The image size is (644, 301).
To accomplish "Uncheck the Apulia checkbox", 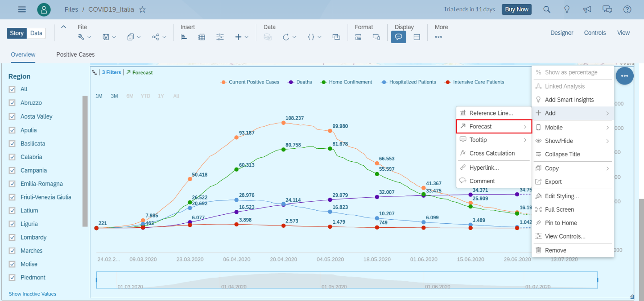I will tap(12, 130).
